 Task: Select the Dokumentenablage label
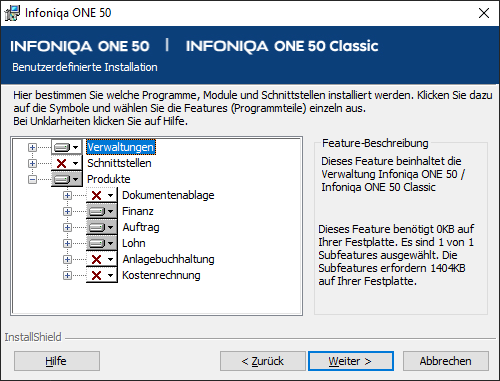click(x=168, y=195)
